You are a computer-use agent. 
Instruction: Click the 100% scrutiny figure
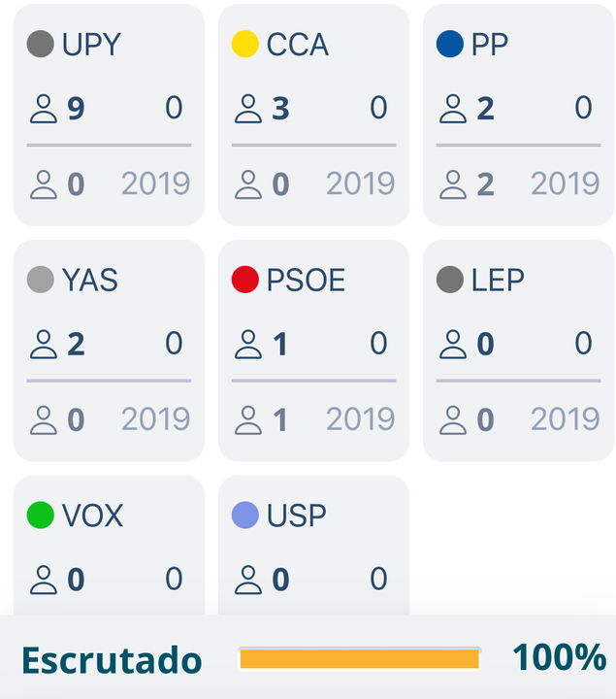[x=560, y=657]
